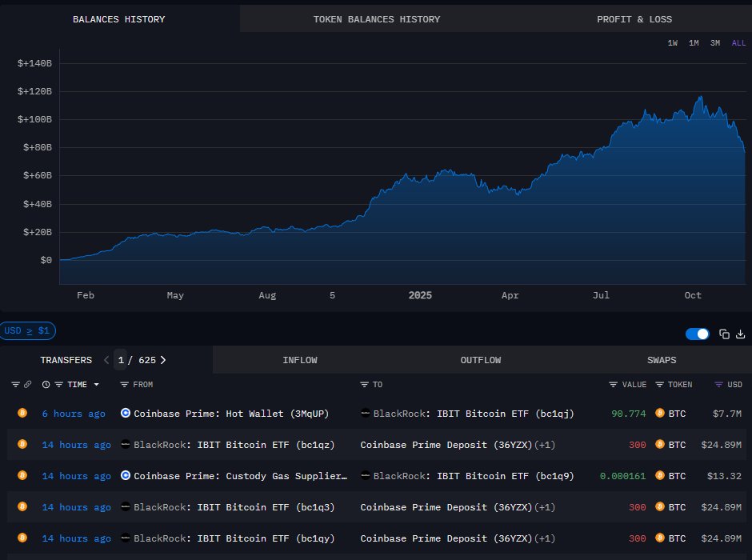Go to next transfers page with right chevron

tap(163, 360)
